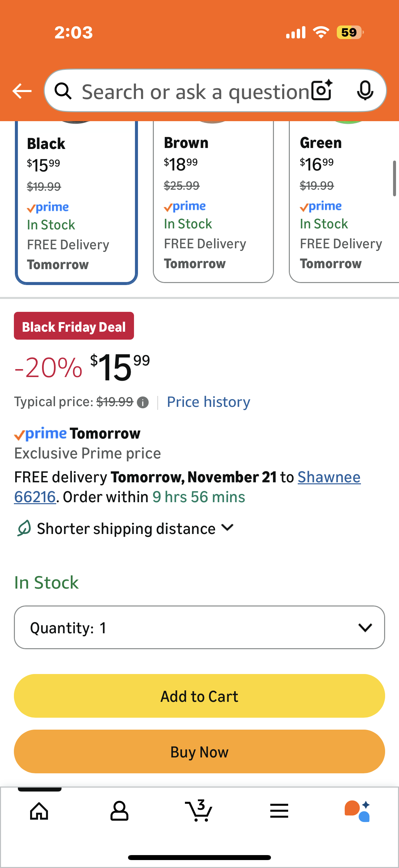Tap the microphone voice search icon
The image size is (399, 868).
click(365, 90)
